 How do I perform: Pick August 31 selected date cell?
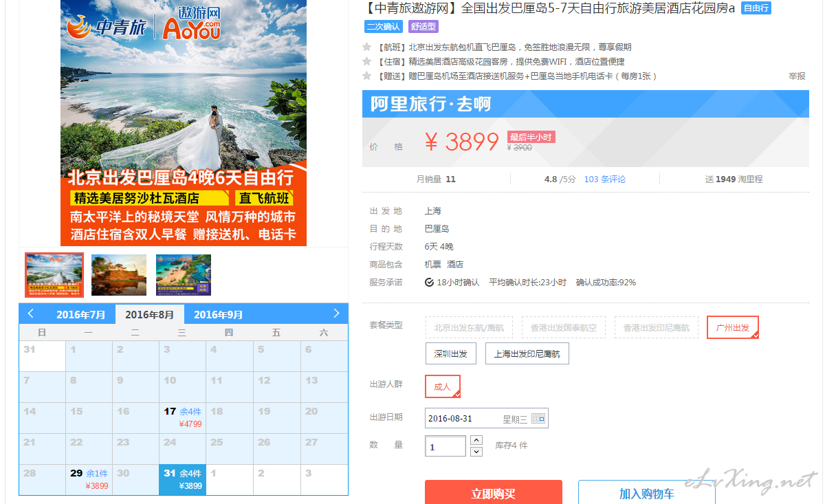[x=182, y=479]
